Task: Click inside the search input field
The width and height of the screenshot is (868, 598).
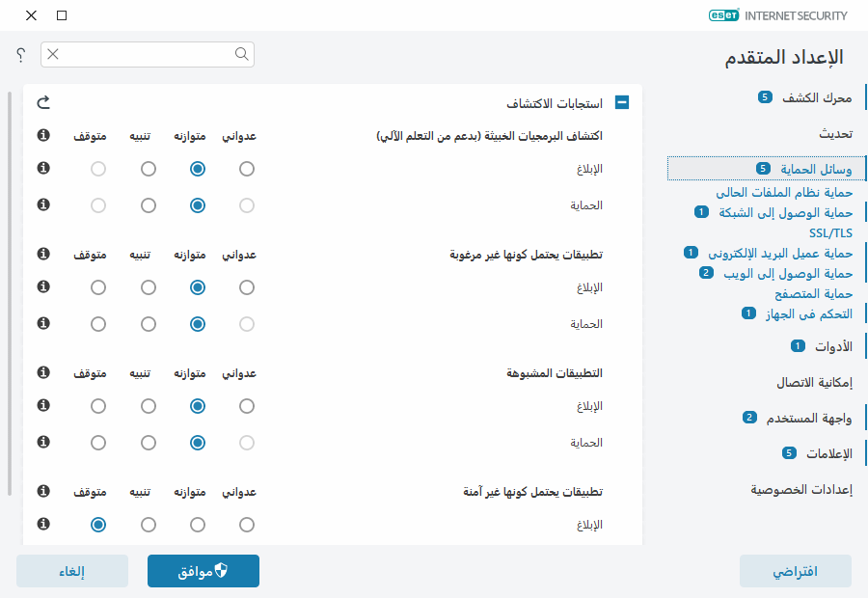Action: (145, 55)
